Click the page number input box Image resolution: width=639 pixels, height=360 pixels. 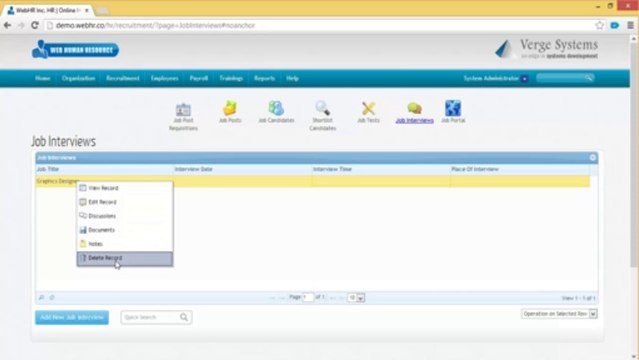point(308,297)
